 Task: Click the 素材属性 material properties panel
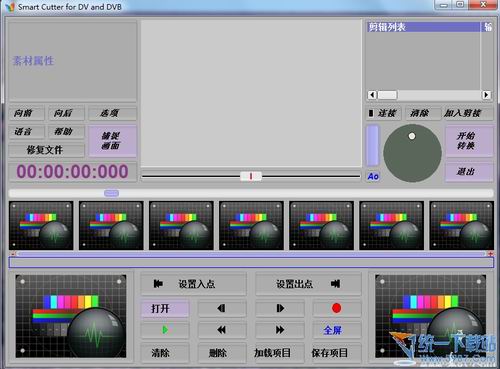tap(72, 61)
